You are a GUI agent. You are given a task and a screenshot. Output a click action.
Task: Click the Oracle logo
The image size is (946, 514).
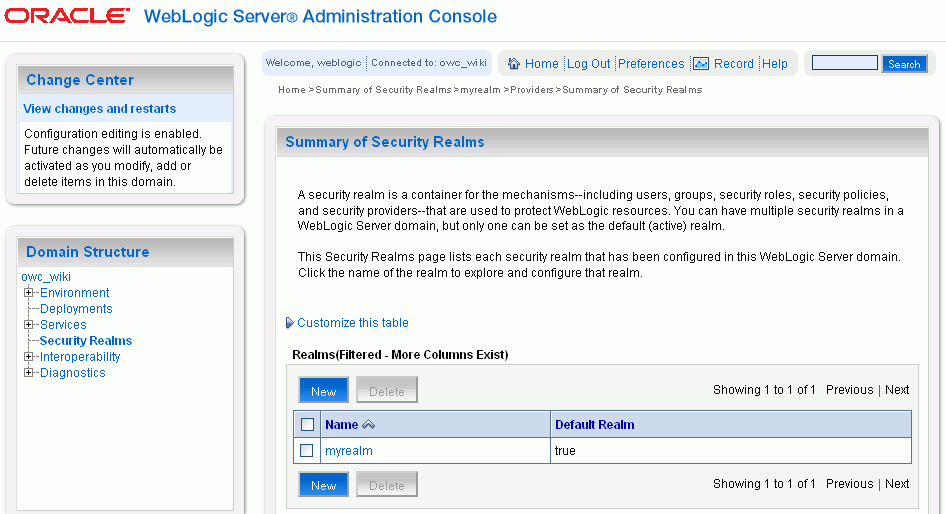[67, 16]
